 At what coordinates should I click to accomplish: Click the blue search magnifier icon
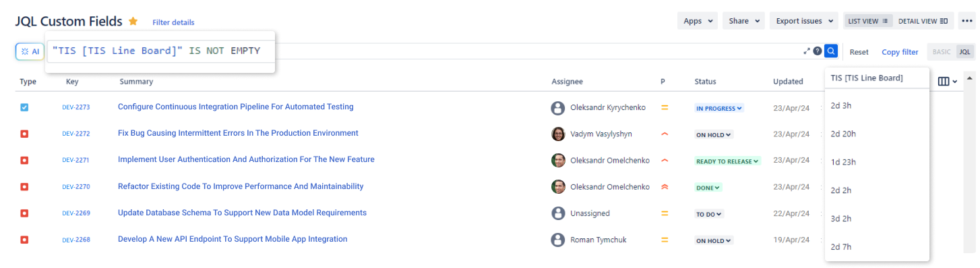(x=831, y=51)
